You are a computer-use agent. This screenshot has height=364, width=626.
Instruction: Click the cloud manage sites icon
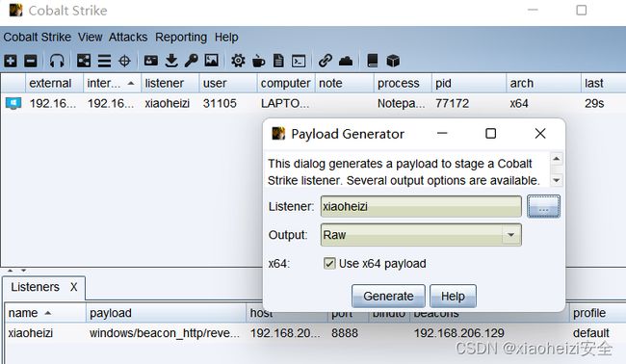click(x=346, y=61)
